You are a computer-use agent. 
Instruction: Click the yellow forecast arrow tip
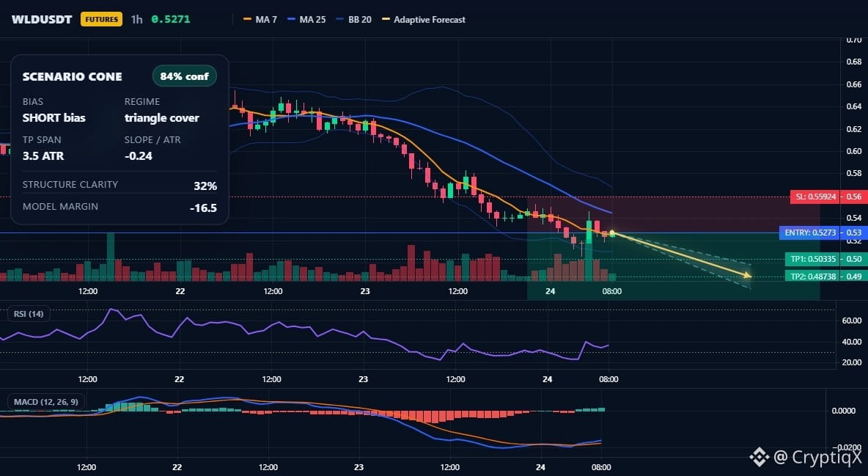[749, 275]
